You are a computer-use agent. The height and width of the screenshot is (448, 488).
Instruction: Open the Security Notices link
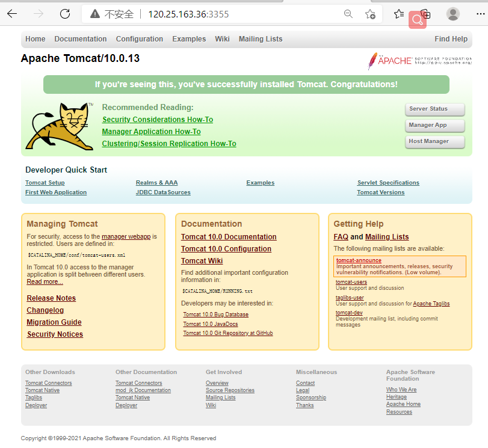(x=55, y=334)
